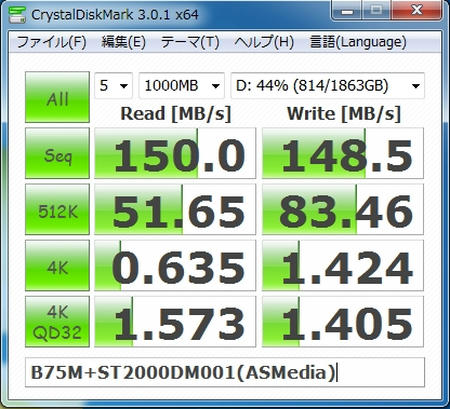This screenshot has height=409, width=450.
Task: Run all benchmarks with the All button
Action: [x=57, y=97]
